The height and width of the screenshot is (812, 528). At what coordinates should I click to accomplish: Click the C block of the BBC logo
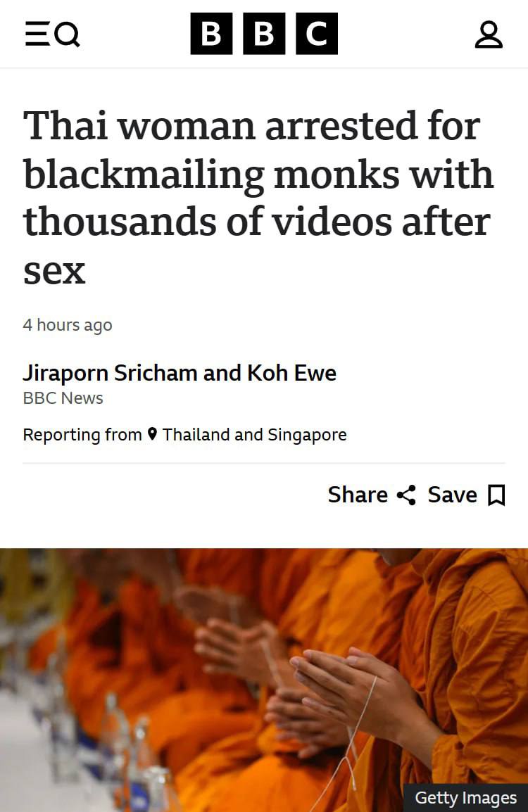click(x=317, y=34)
